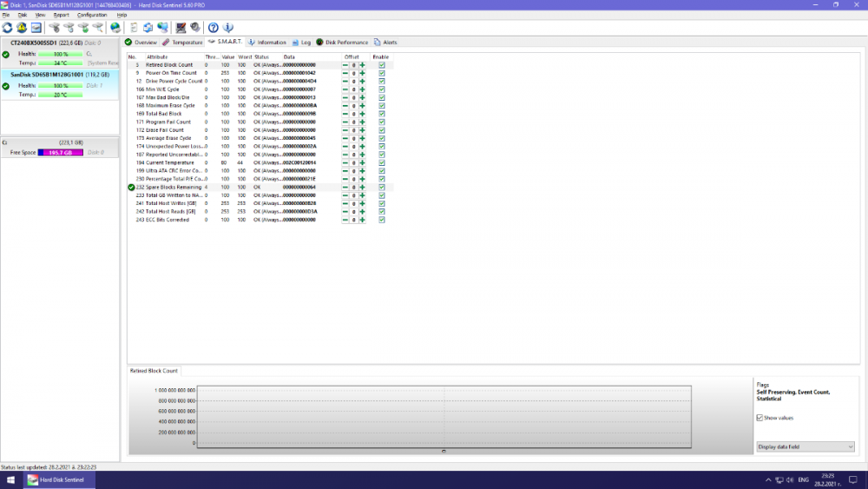Screen dimensions: 868x489
Task: Open Windows Start menu
Action: tap(8, 479)
